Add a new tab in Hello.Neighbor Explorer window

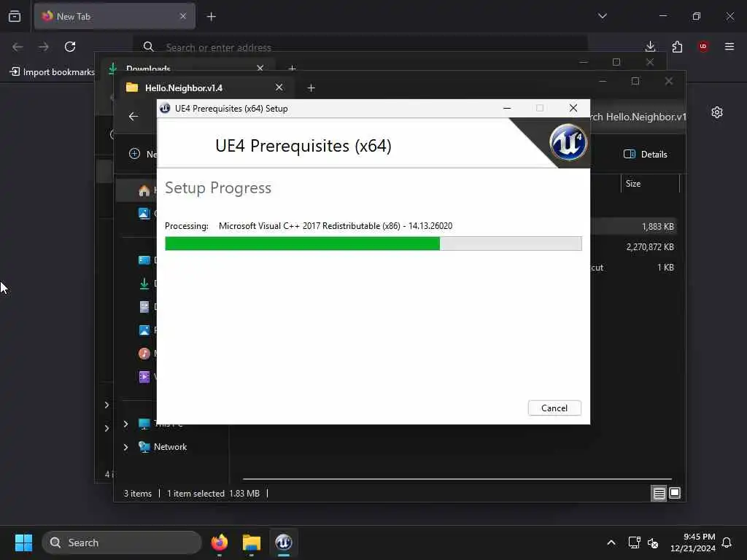click(x=311, y=87)
